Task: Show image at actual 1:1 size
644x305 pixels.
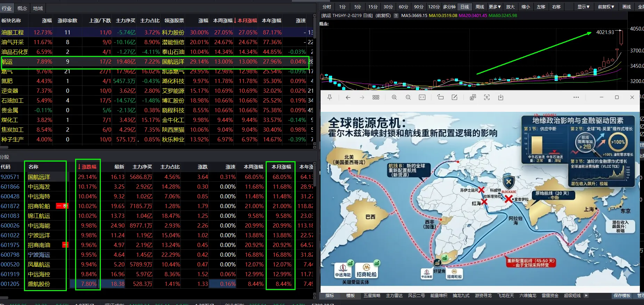Action: coord(422,98)
